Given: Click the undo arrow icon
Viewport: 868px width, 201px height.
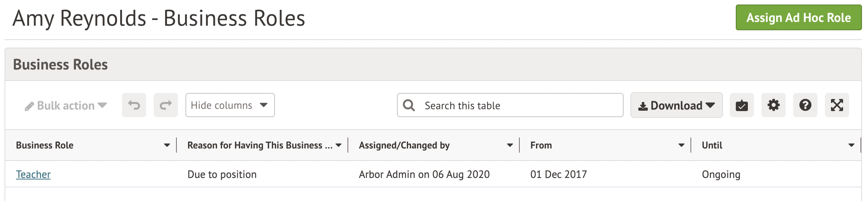Looking at the screenshot, I should point(134,105).
